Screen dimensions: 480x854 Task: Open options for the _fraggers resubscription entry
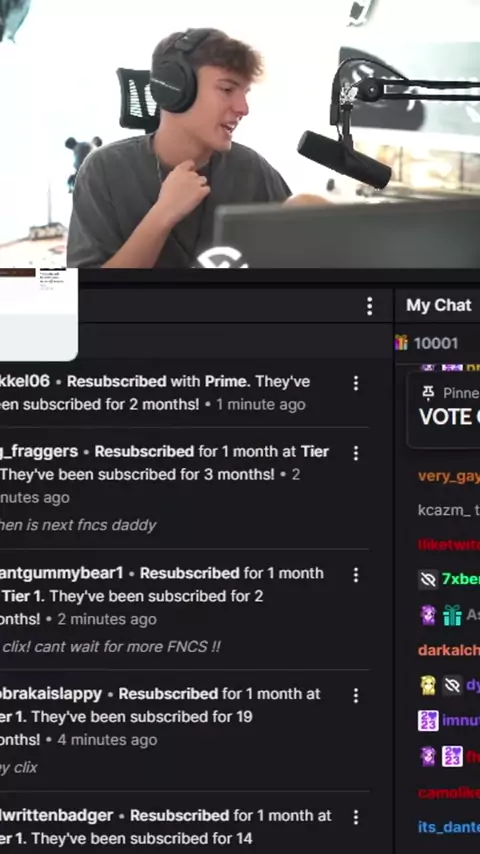pos(356,453)
